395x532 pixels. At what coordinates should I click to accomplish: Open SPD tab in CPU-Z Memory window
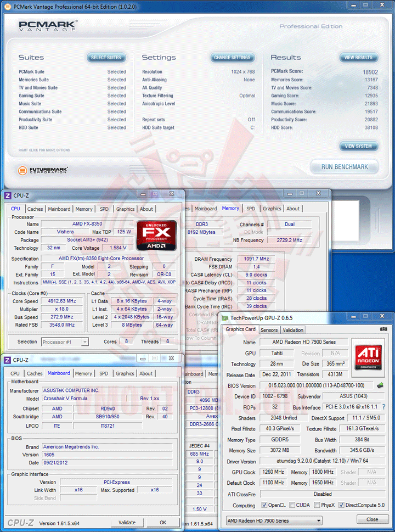251,209
